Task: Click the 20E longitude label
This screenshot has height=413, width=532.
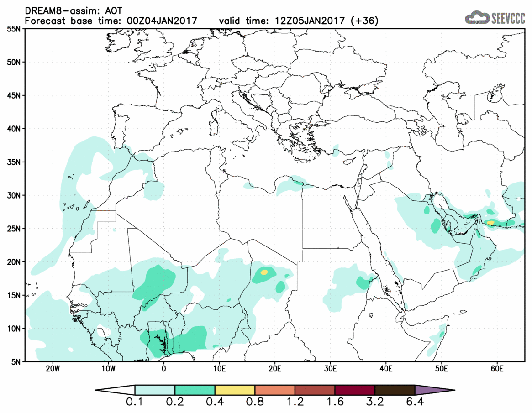Action: 275,369
